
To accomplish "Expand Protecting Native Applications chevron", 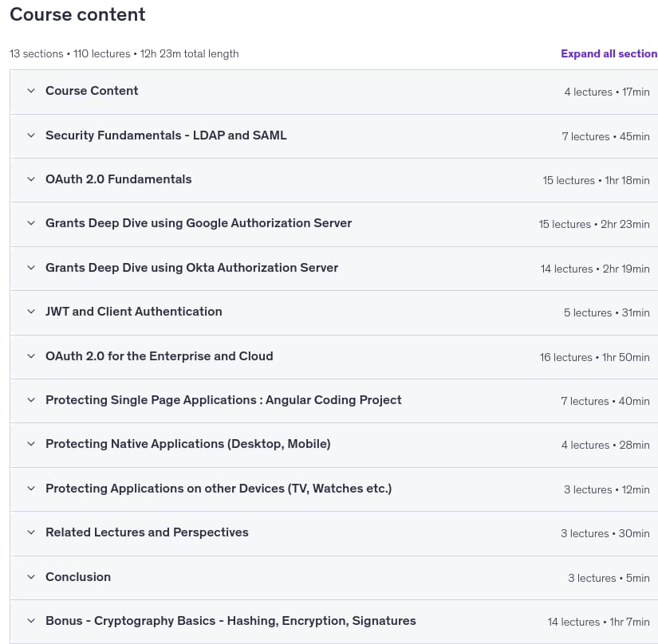I will click(x=31, y=444).
